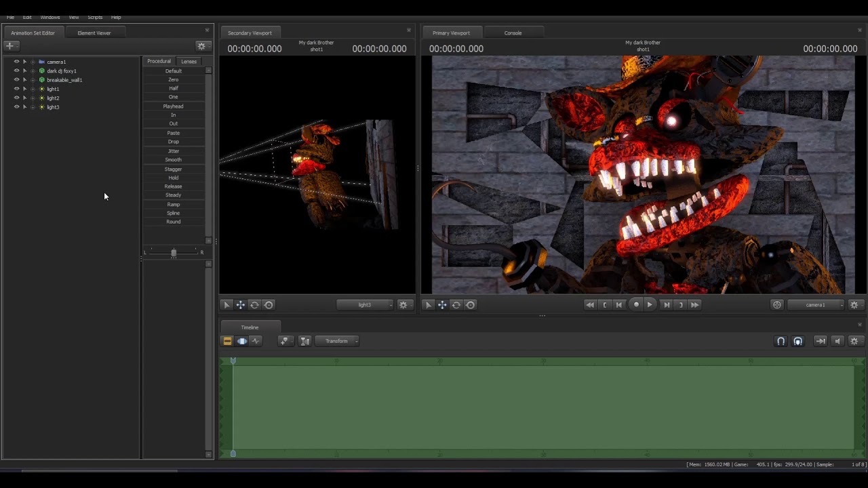Toggle light2 visibility eye icon
The height and width of the screenshot is (488, 868).
coord(17,98)
